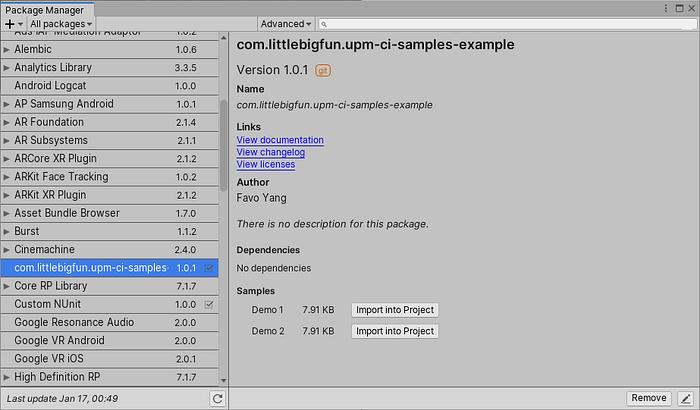Click the 'No dependencies' text
This screenshot has width=700, height=410.
tap(274, 268)
